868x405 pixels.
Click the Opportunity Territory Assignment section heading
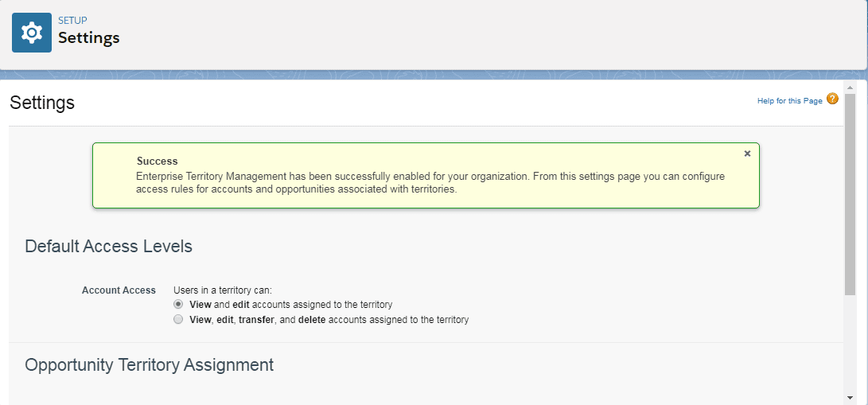click(x=150, y=364)
